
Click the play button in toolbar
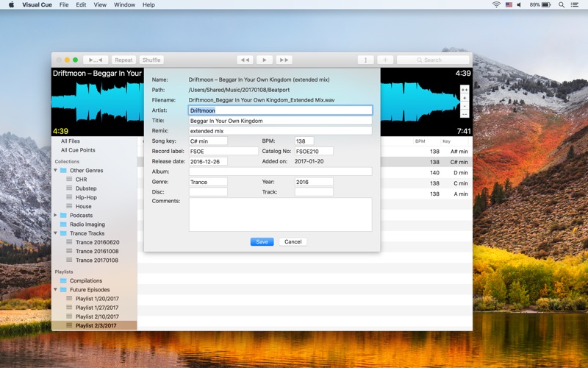pos(265,60)
